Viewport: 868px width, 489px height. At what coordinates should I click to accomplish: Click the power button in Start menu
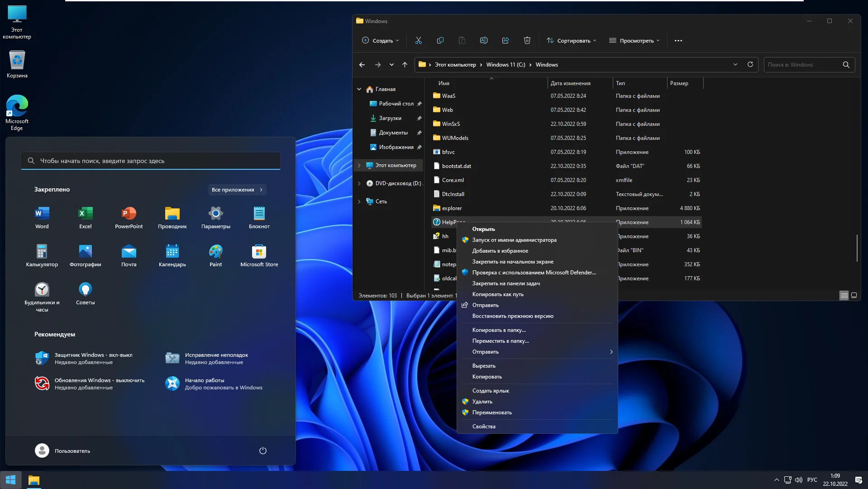(x=262, y=451)
